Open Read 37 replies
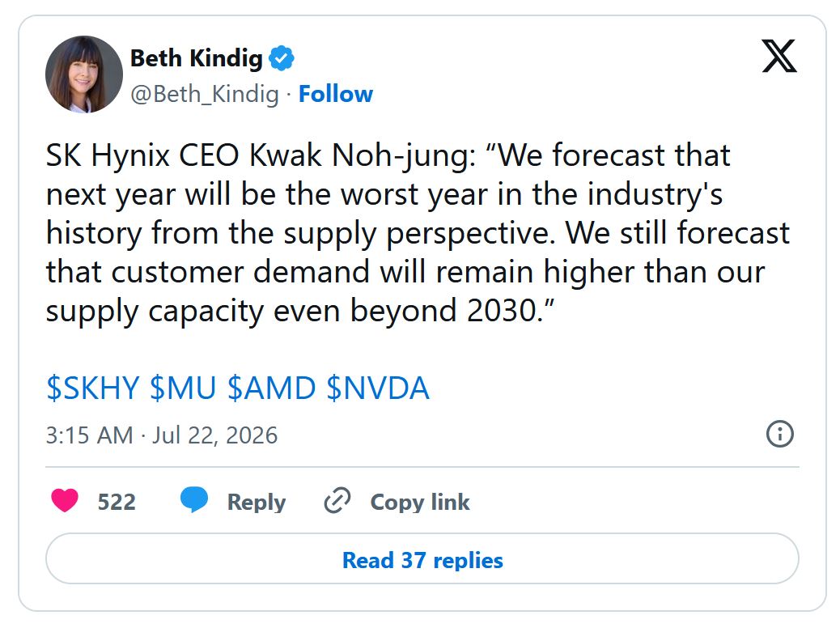 422,559
